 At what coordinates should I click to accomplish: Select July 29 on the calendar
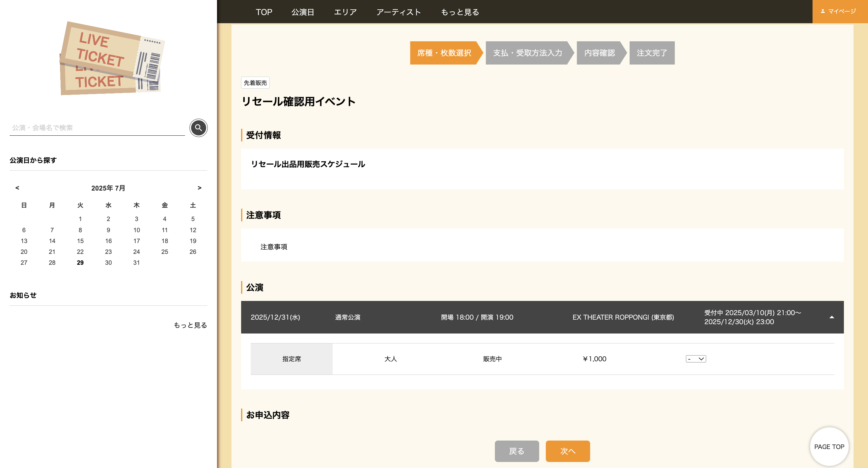[x=80, y=262]
